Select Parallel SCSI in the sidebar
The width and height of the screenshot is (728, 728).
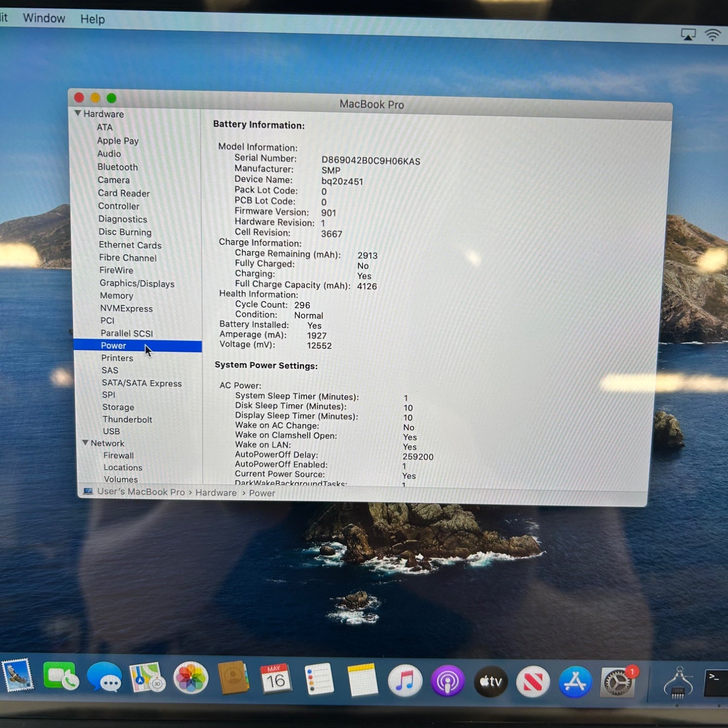tap(127, 333)
